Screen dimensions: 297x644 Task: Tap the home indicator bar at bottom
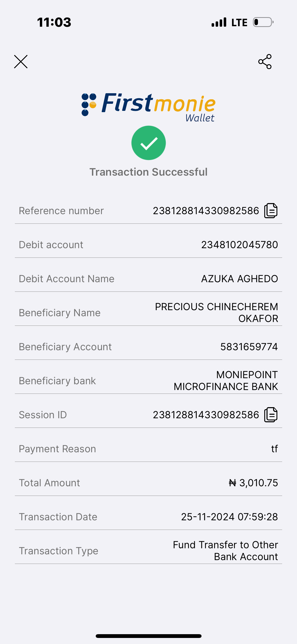click(149, 636)
